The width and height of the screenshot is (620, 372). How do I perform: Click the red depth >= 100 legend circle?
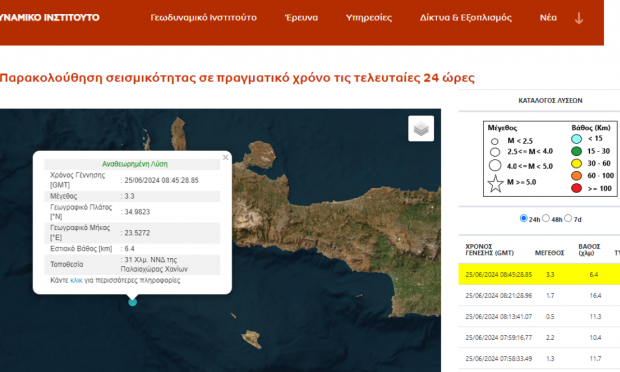(x=577, y=188)
